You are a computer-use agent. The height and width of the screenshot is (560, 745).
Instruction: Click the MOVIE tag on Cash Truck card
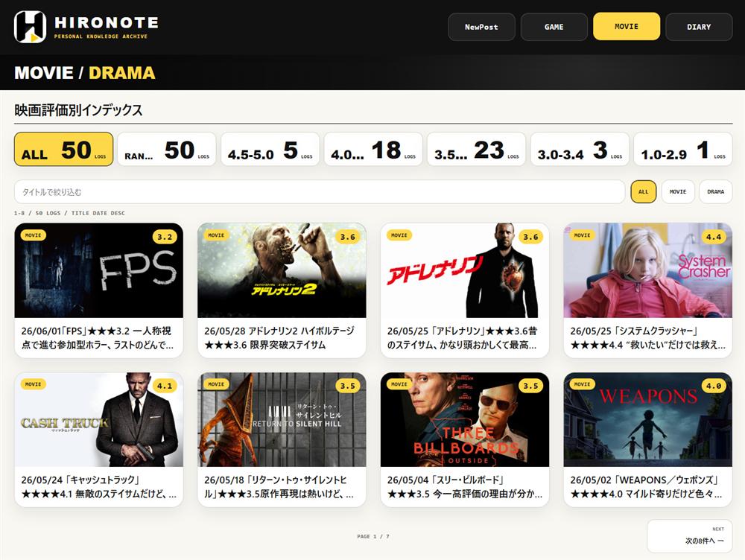click(34, 384)
